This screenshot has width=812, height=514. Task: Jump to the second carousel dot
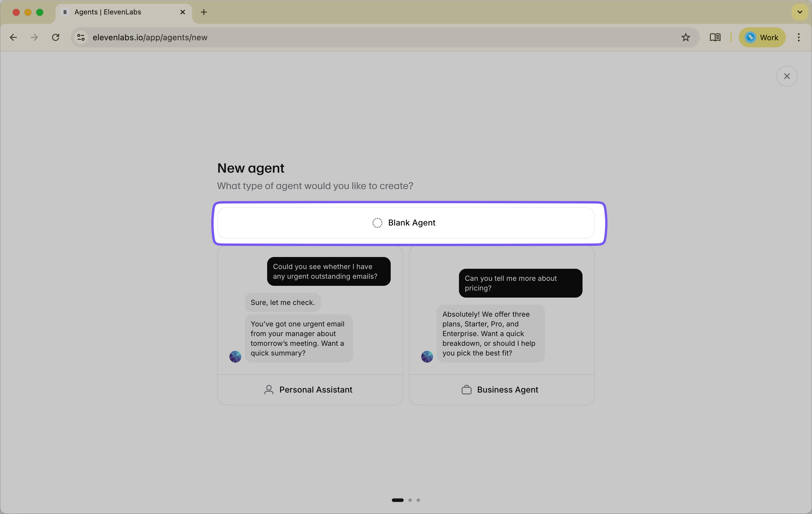410,500
